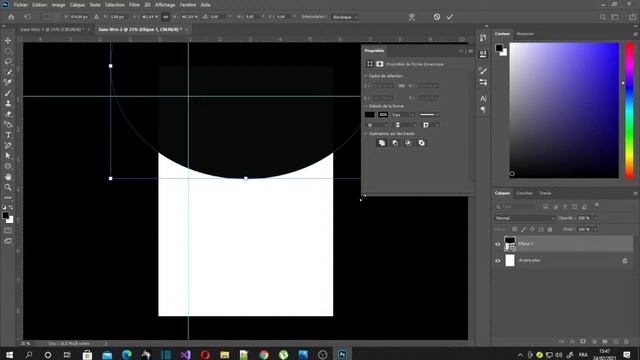Image resolution: width=640 pixels, height=360 pixels.
Task: Click the Home icon in options bar
Action: click(x=11, y=17)
